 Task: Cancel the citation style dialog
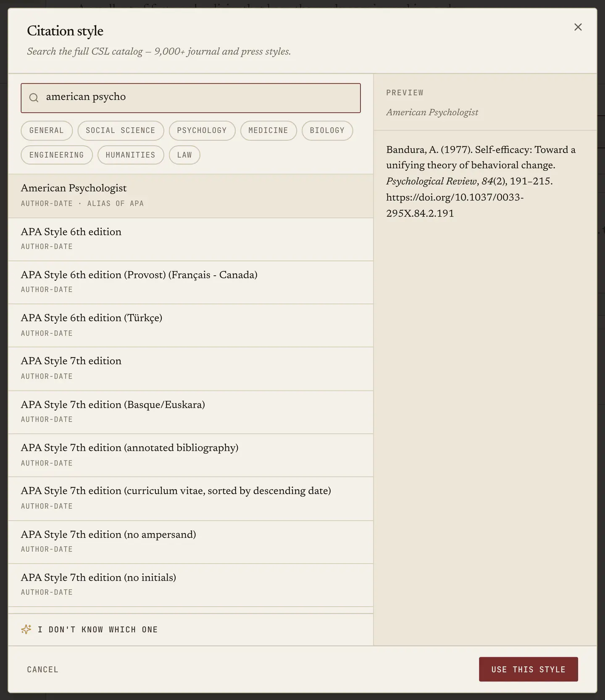[x=43, y=669]
